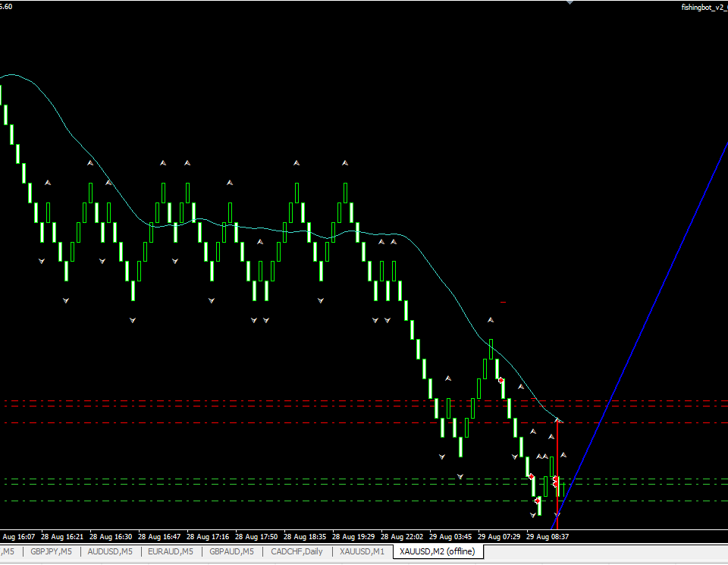Click the 28 Aug 19:29 time label
728x565 pixels.
(x=353, y=537)
